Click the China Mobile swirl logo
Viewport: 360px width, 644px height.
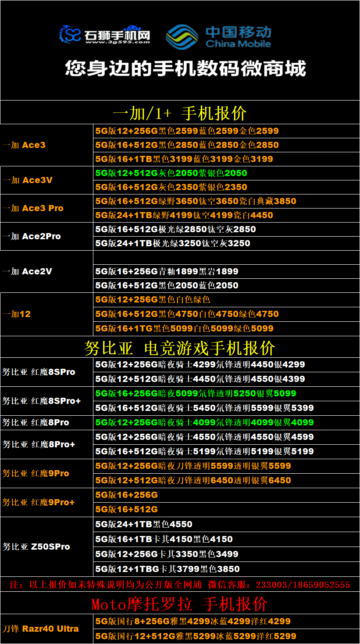tap(182, 36)
